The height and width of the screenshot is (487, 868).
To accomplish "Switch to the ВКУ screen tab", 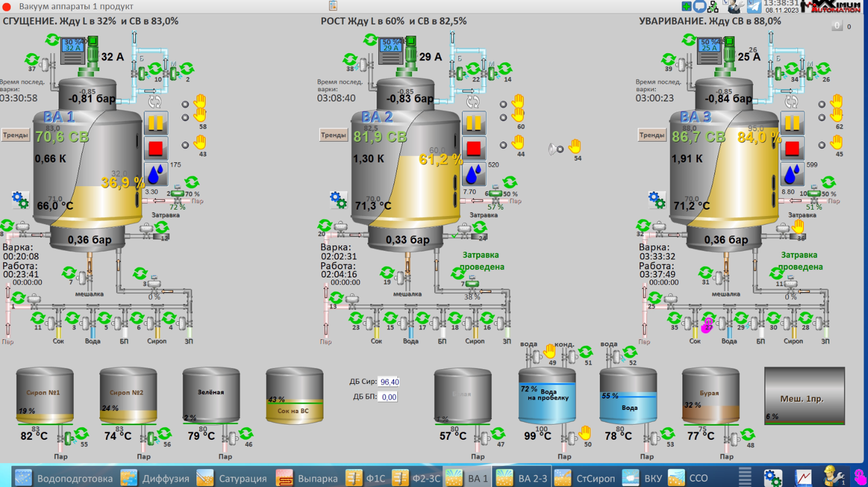I will 643,478.
